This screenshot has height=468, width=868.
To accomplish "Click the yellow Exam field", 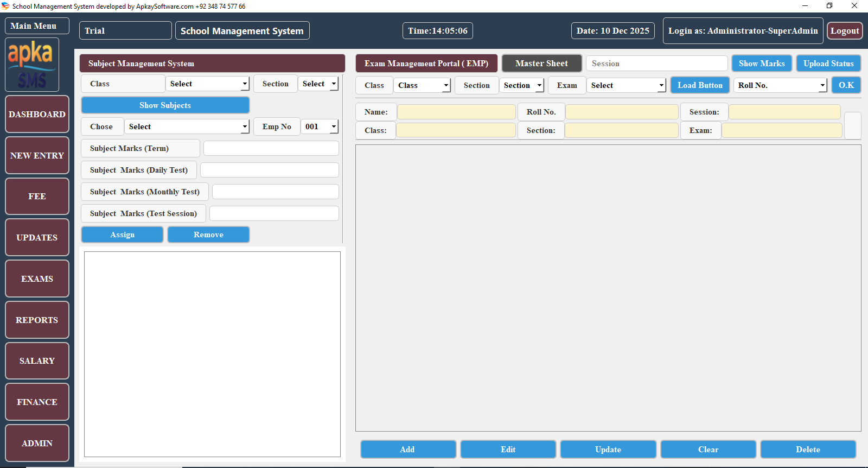I will coord(782,130).
